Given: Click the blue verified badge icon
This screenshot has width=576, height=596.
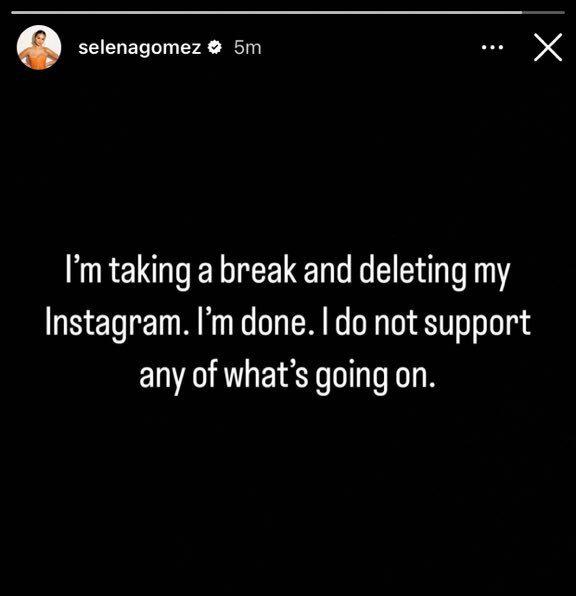Looking at the screenshot, I should point(215,48).
